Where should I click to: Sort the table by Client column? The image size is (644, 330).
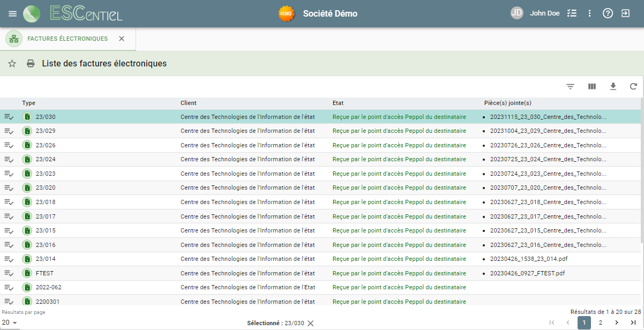[x=189, y=103]
